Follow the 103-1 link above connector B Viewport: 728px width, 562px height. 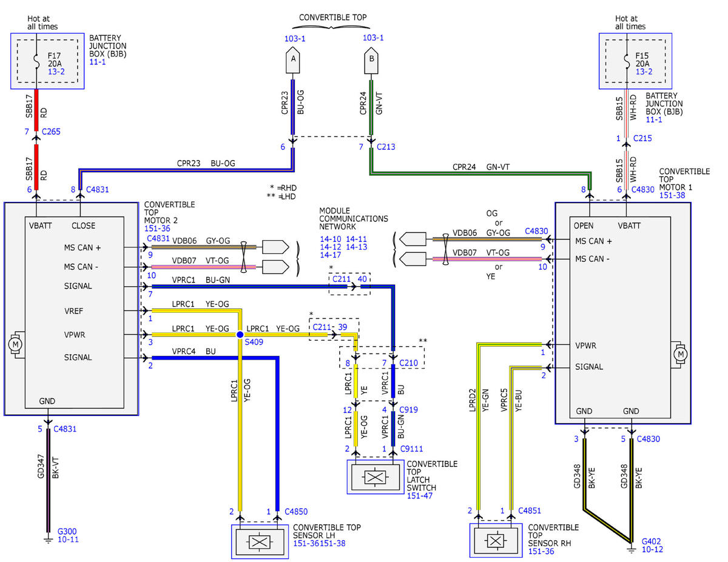[x=372, y=38]
